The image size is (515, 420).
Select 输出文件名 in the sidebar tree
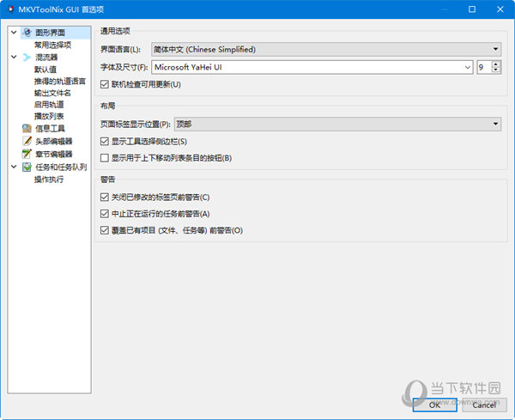coord(52,93)
